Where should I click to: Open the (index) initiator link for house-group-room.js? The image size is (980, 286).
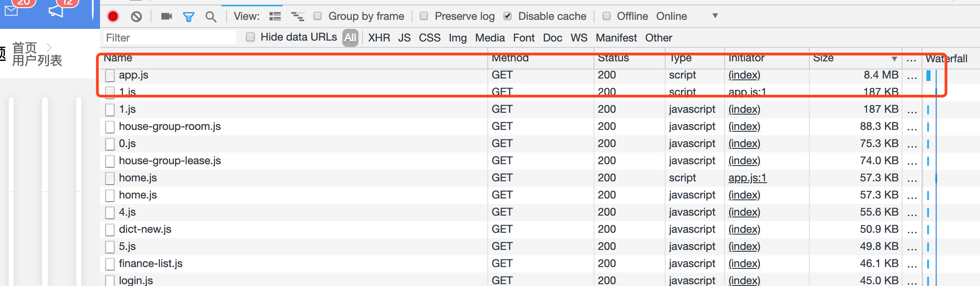point(744,126)
